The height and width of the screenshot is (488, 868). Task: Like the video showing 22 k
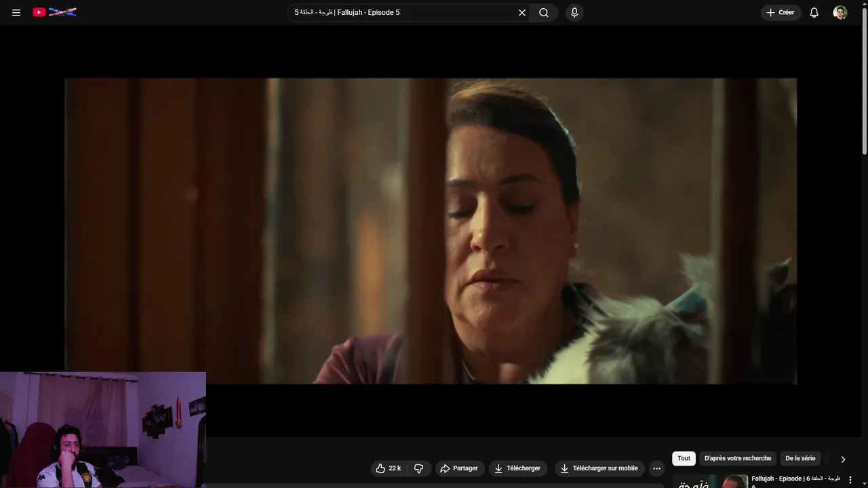tap(389, 468)
